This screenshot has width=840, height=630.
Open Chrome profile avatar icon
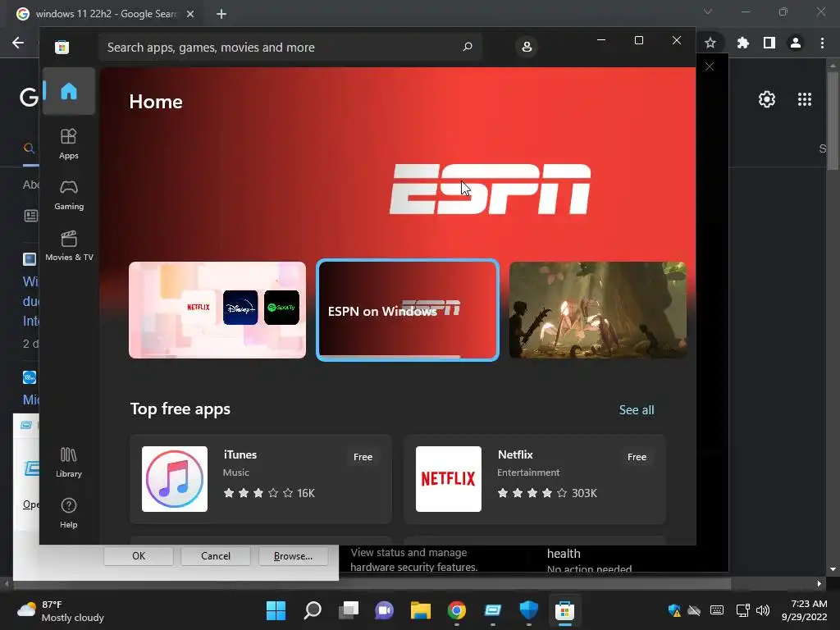796,43
